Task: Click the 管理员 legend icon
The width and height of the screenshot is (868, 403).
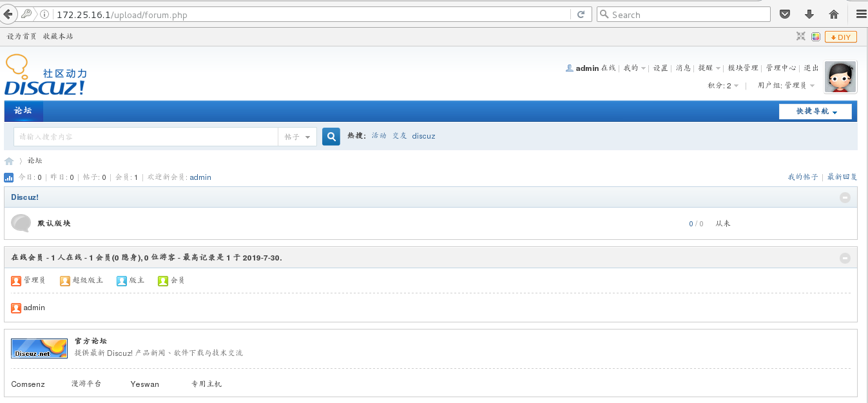Action: 16,280
